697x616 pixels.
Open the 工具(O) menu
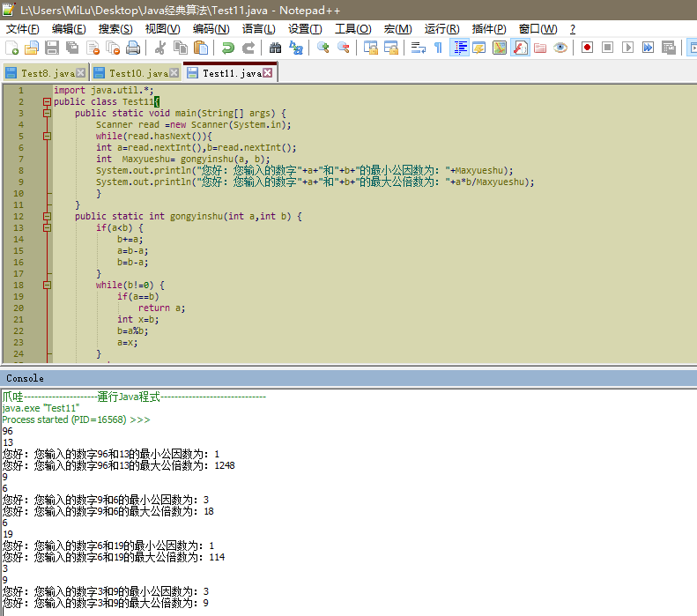pyautogui.click(x=353, y=29)
